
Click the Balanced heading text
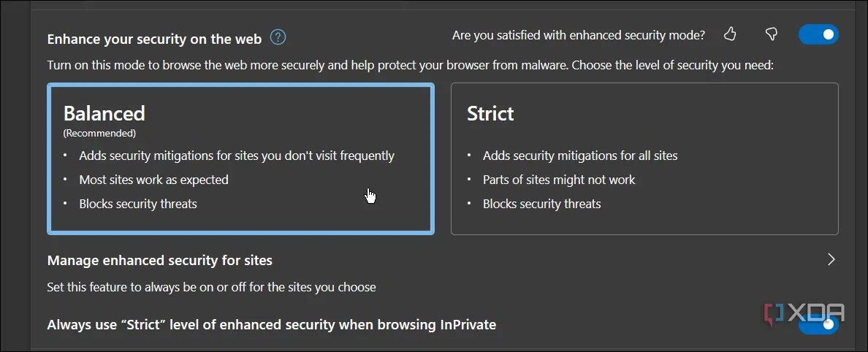(104, 113)
